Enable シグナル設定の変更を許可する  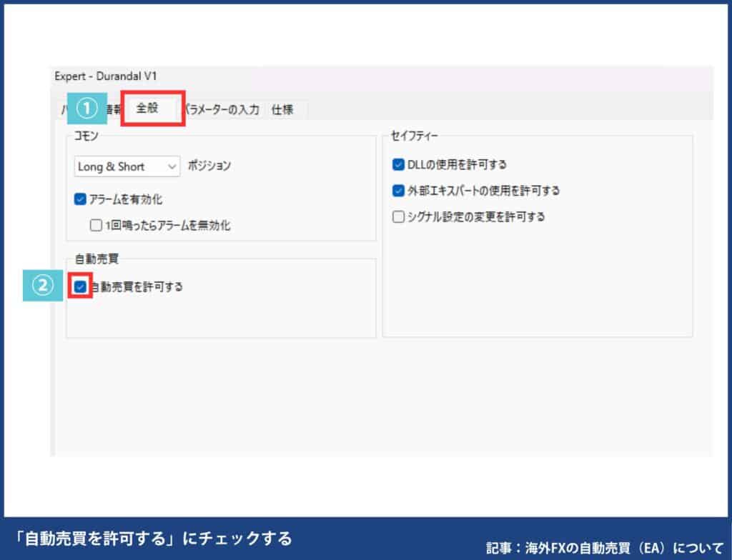[x=398, y=216]
